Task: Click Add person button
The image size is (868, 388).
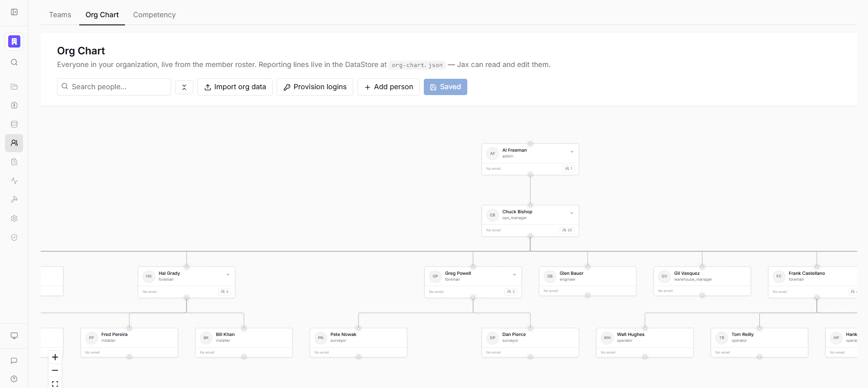Action: tap(388, 87)
